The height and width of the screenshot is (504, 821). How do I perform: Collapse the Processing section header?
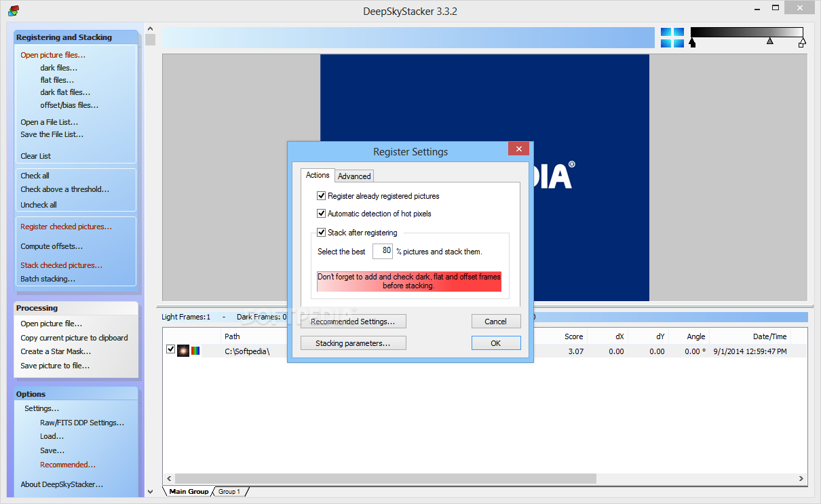(75, 308)
